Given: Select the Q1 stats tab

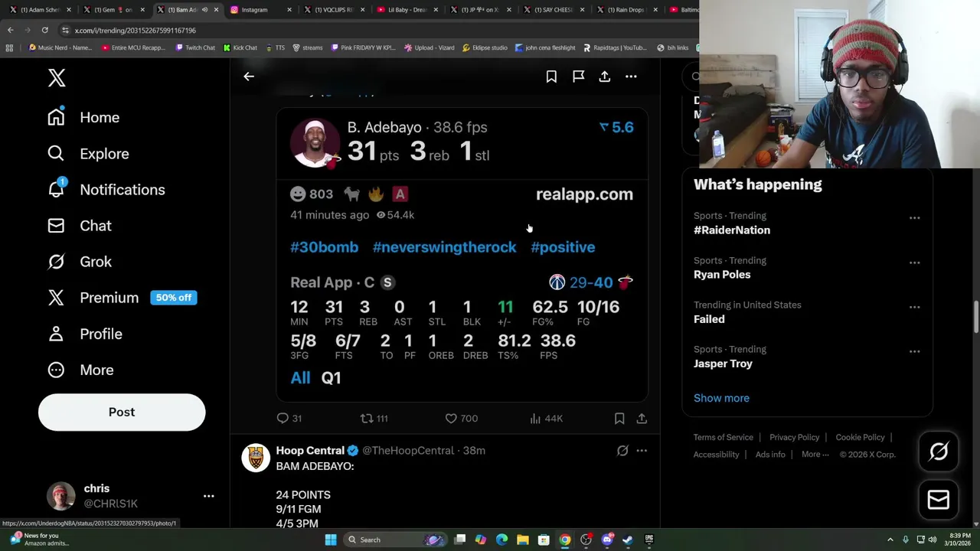Looking at the screenshot, I should pos(331,377).
